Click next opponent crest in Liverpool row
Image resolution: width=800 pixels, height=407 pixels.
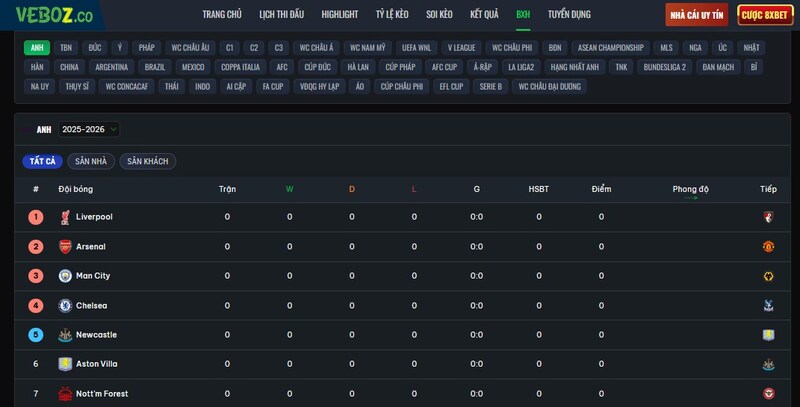768,217
